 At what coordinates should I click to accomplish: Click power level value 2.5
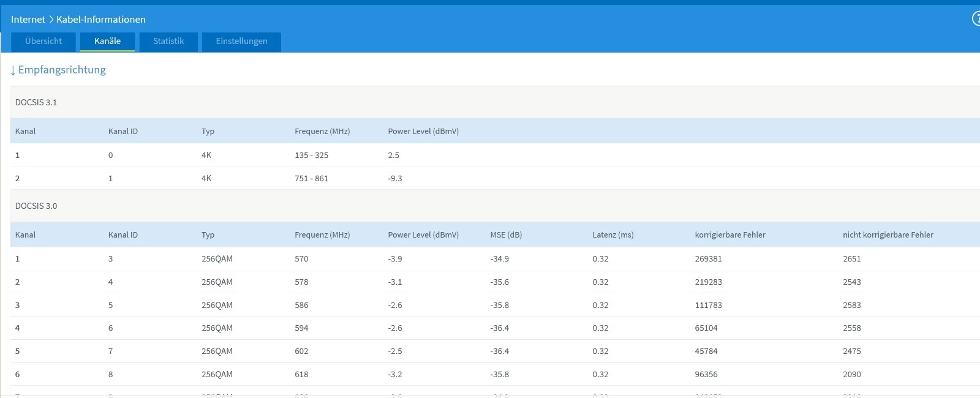[393, 156]
